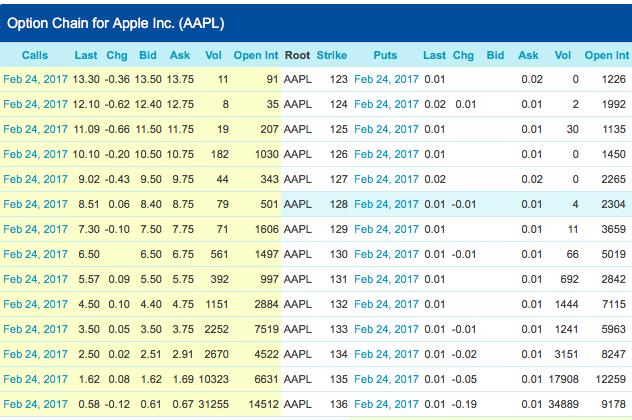Click the Strike column header

coord(332,55)
